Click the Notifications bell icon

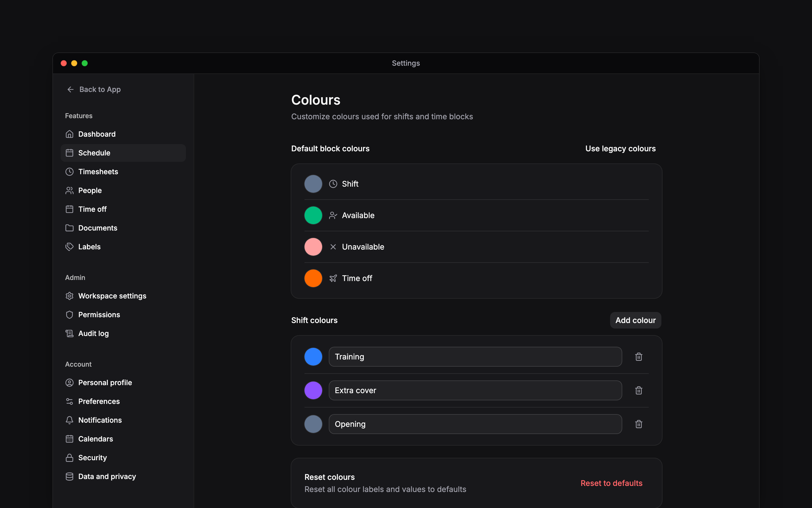70,420
